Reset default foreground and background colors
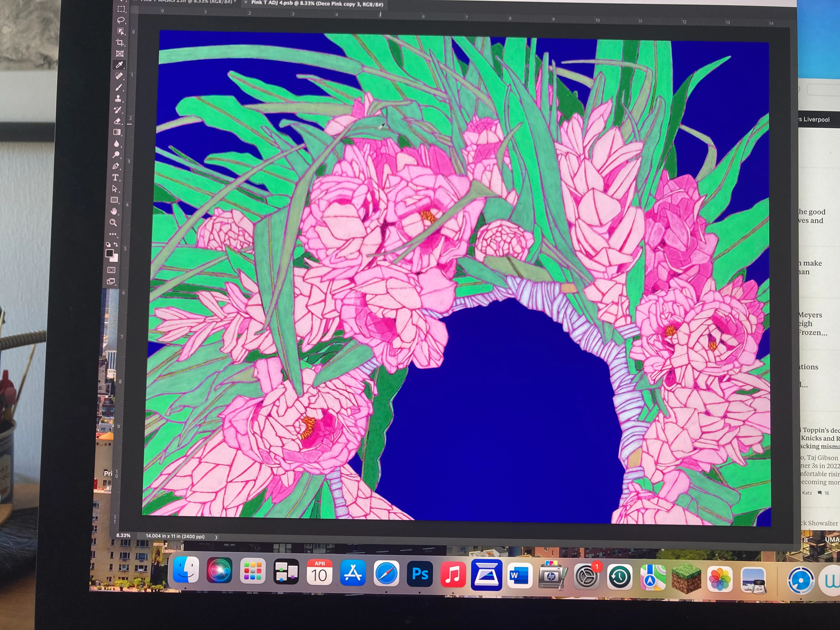840x630 pixels. pyautogui.click(x=108, y=245)
